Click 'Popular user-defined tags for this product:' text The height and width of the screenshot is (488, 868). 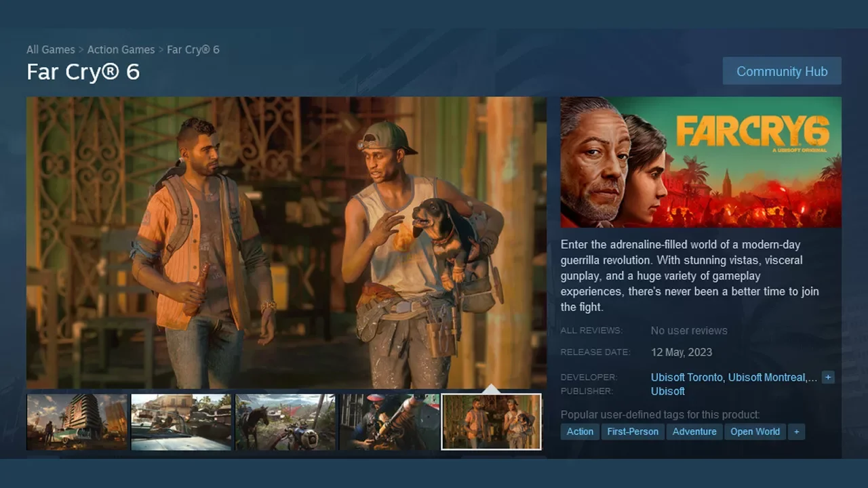pos(660,415)
